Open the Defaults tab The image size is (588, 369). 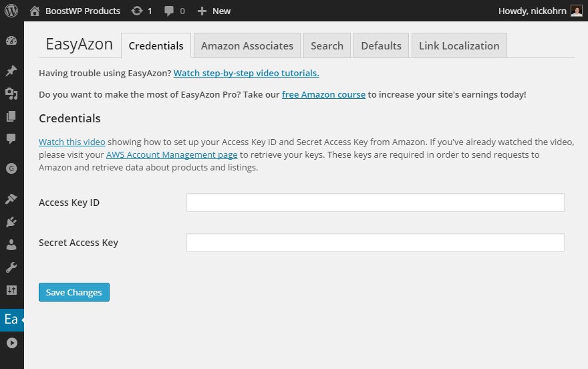[x=381, y=45]
